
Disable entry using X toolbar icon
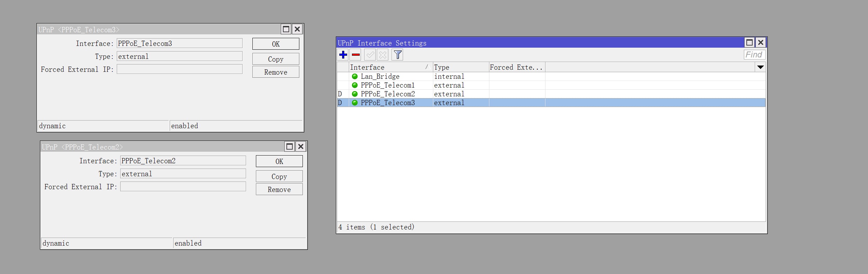382,55
